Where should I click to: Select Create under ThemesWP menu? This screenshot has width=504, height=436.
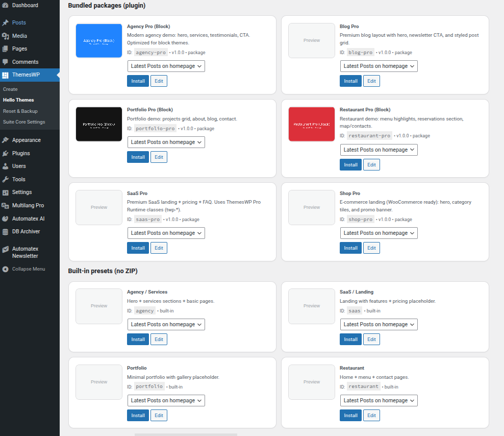10,89
